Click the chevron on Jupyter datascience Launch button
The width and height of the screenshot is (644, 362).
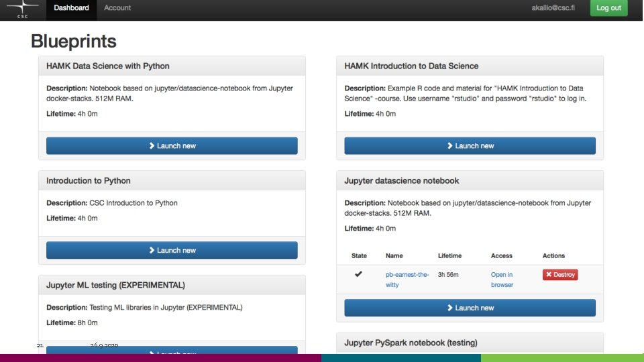click(x=449, y=308)
